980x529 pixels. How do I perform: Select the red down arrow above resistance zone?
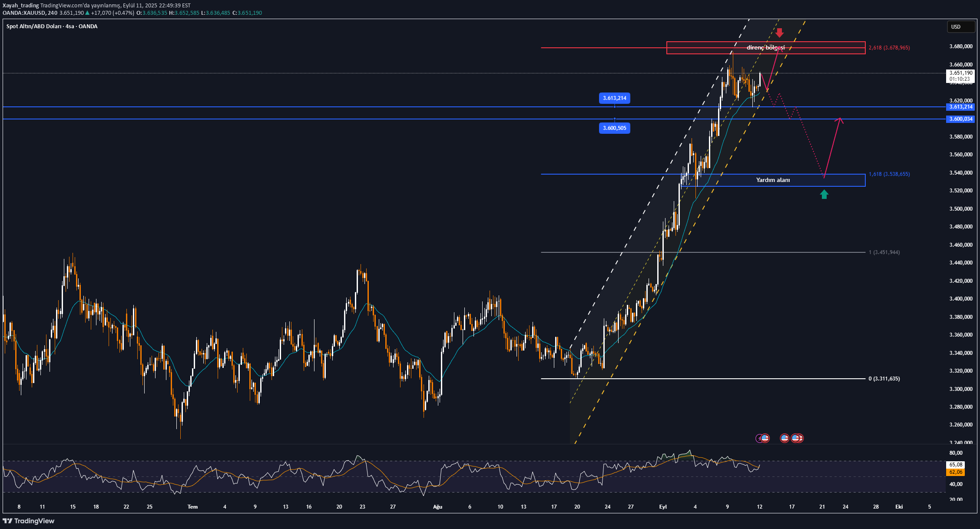780,33
